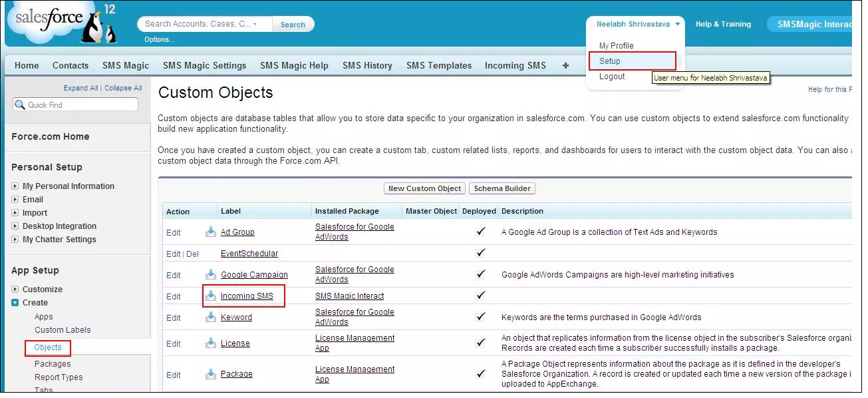Click the Search button
This screenshot has width=868, height=398.
[293, 25]
